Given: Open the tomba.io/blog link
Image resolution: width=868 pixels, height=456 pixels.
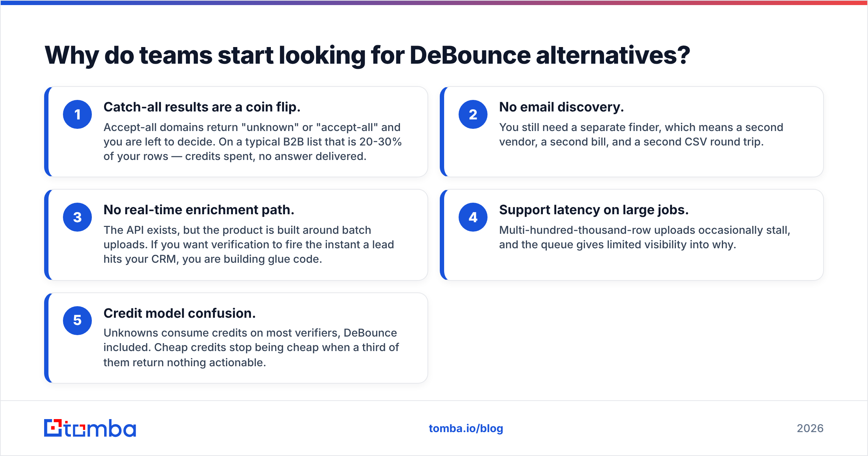Looking at the screenshot, I should click(466, 428).
